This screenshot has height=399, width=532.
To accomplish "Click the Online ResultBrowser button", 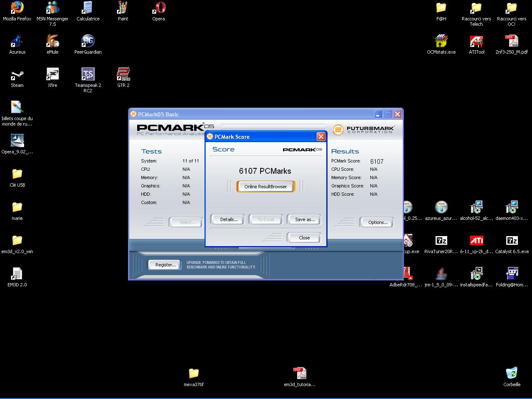I will coord(266,187).
